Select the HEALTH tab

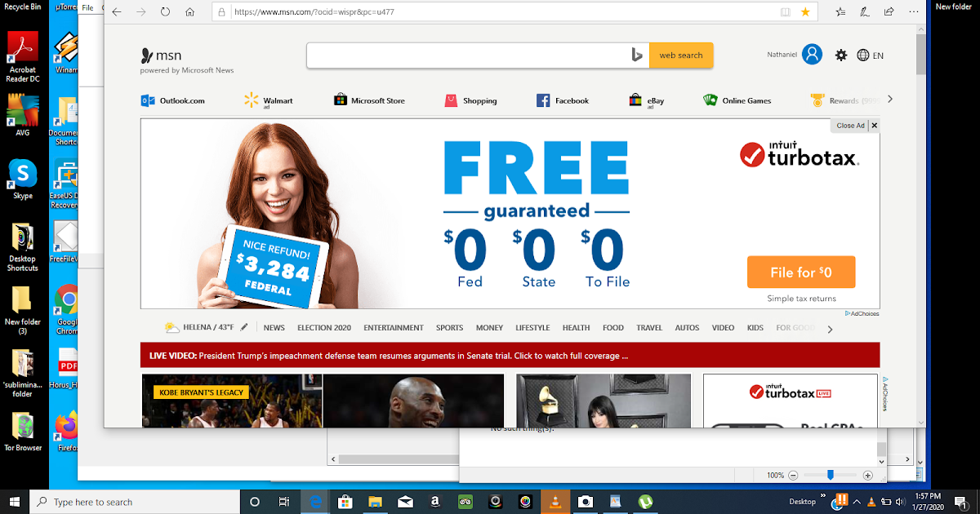[x=576, y=328]
